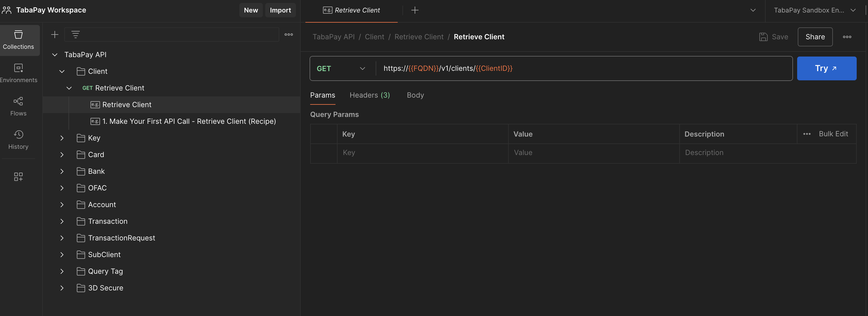
Task: Save the Retrieve Client request
Action: [774, 37]
